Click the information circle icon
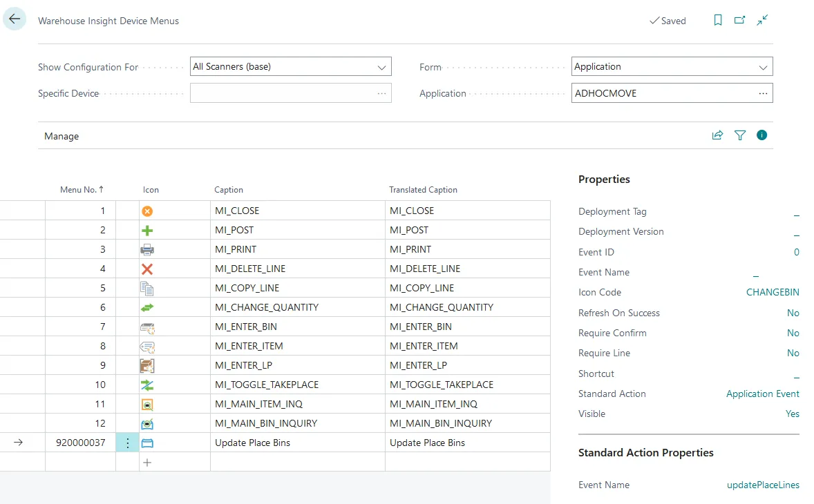The width and height of the screenshot is (814, 504). 762,135
